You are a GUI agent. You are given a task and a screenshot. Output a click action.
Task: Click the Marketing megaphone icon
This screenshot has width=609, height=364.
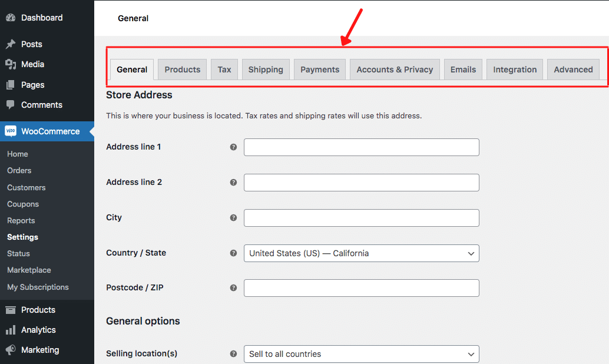click(11, 350)
